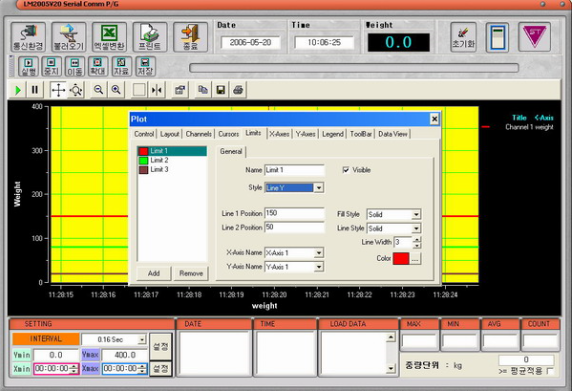573x392 pixels.
Task: Switch to the ToolBar tab
Action: tap(361, 134)
